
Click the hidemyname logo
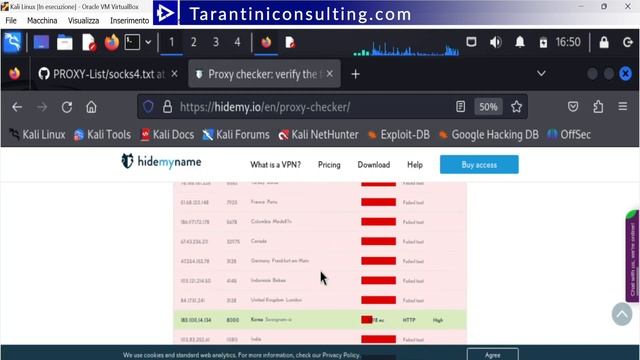[x=162, y=162]
